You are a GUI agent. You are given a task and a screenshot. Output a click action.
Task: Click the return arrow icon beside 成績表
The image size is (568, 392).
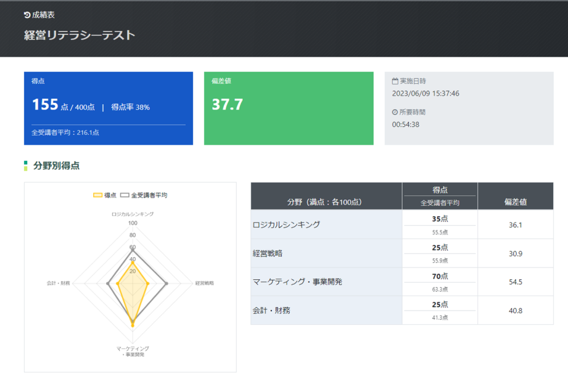26,14
